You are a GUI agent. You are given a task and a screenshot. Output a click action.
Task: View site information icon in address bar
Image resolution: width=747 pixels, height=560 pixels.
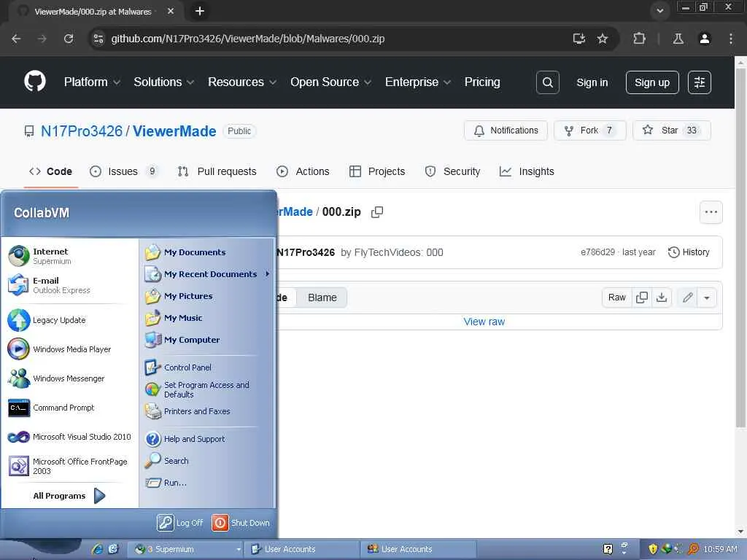pos(98,39)
